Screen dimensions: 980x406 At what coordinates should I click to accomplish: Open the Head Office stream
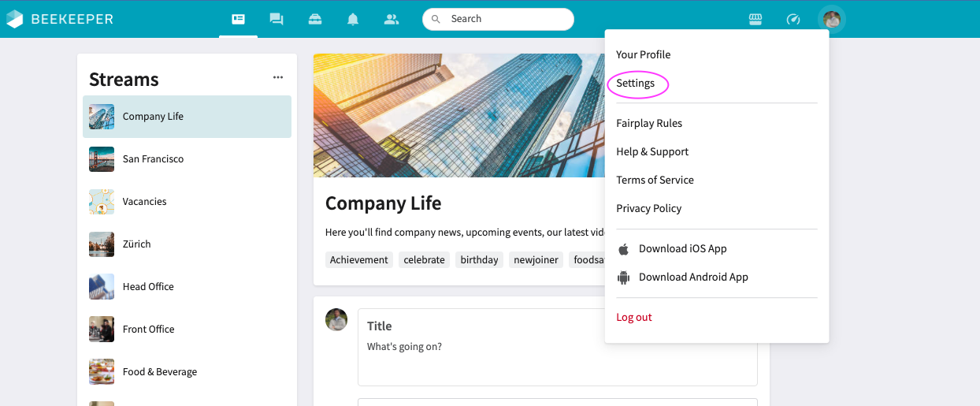(x=187, y=287)
